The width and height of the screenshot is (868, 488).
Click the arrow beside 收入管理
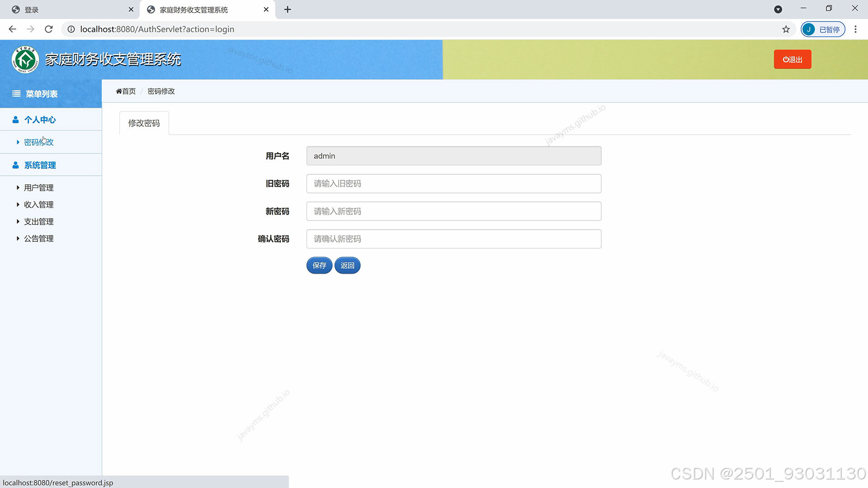[x=18, y=205]
